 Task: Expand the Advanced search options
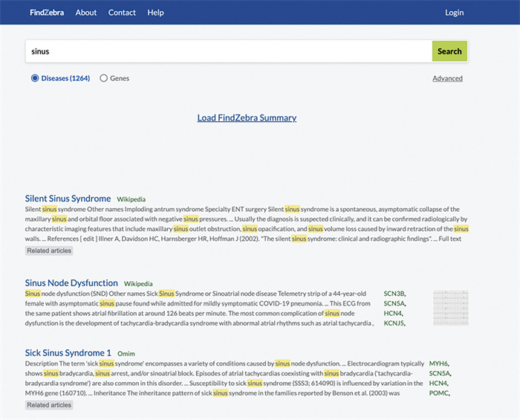[447, 78]
